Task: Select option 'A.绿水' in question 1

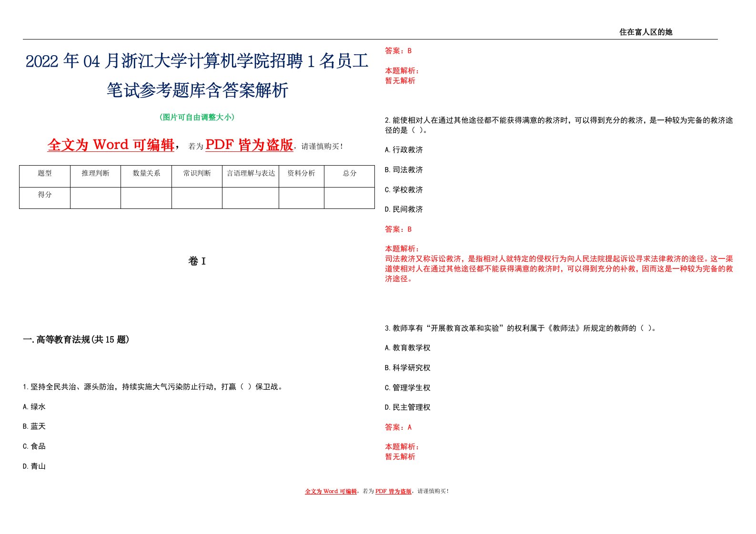Action: click(34, 407)
